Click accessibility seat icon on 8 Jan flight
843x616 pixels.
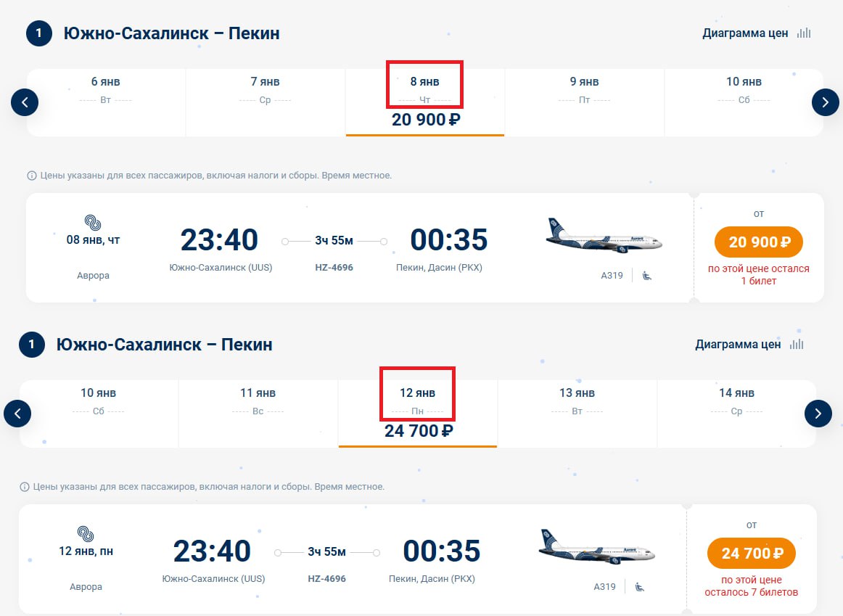tap(647, 275)
